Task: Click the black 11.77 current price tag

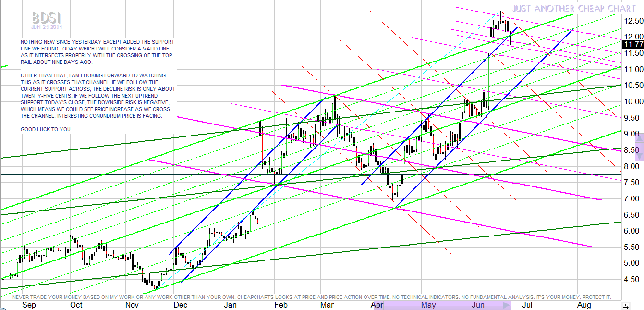Action: coord(632,45)
